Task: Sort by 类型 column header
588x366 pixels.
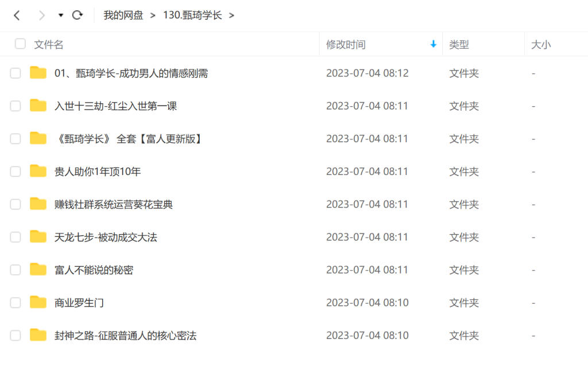Action: (x=459, y=45)
